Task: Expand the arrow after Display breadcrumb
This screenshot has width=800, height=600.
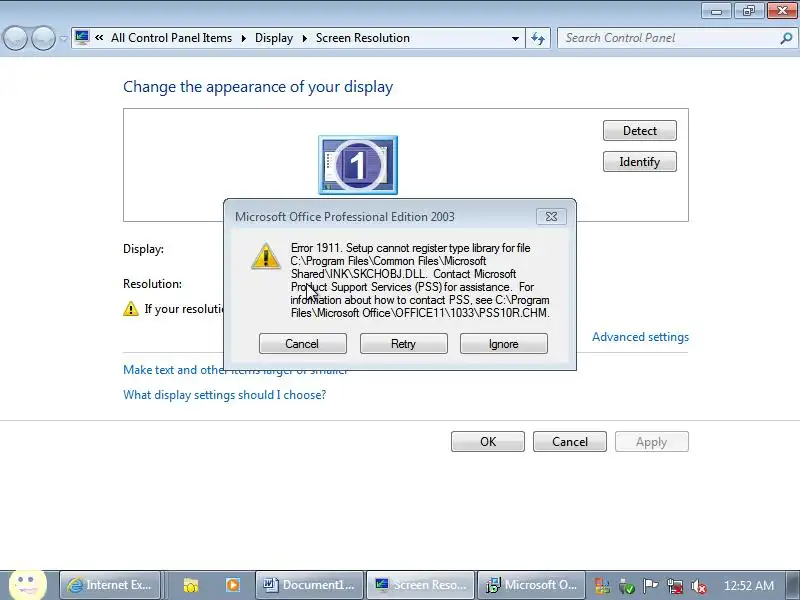Action: (305, 38)
